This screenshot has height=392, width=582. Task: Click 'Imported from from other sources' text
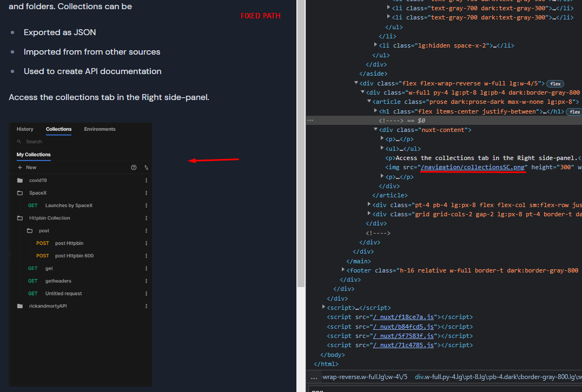(92, 52)
